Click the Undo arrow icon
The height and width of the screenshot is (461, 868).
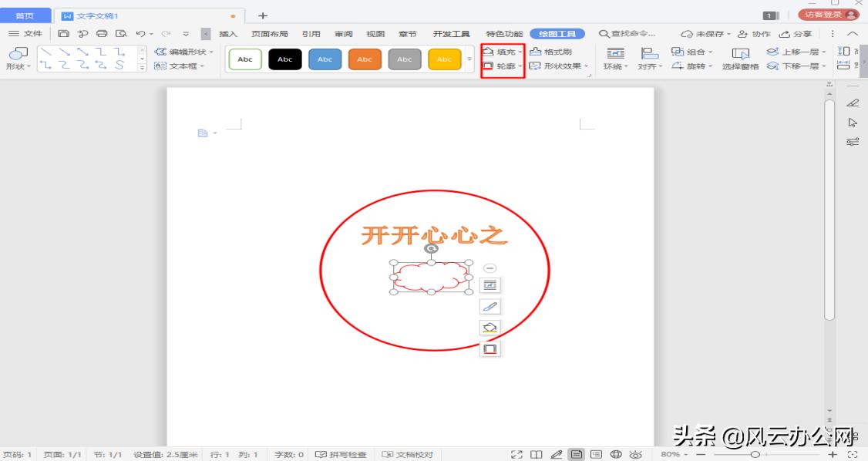point(141,34)
